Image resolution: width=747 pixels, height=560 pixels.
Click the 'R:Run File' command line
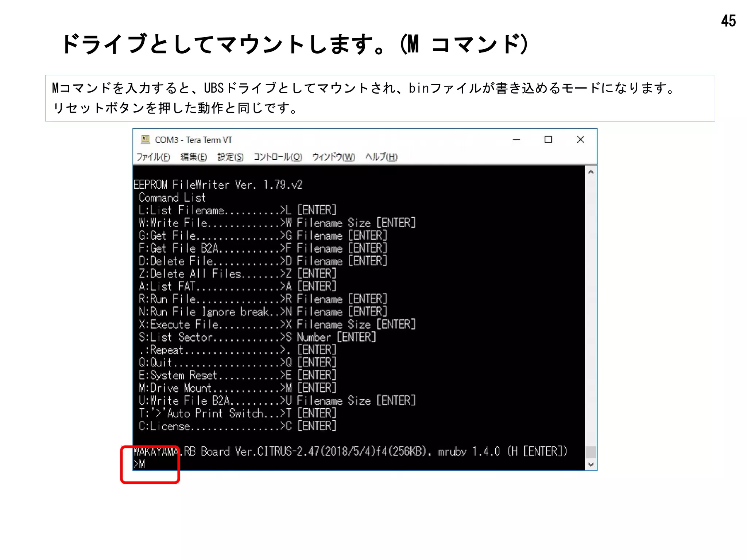tap(263, 299)
